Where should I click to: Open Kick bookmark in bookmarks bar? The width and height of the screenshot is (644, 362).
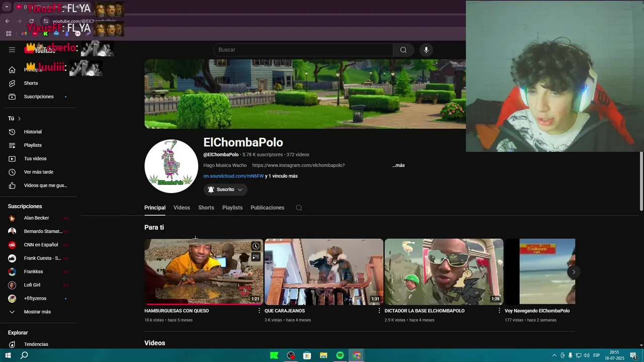point(46,34)
